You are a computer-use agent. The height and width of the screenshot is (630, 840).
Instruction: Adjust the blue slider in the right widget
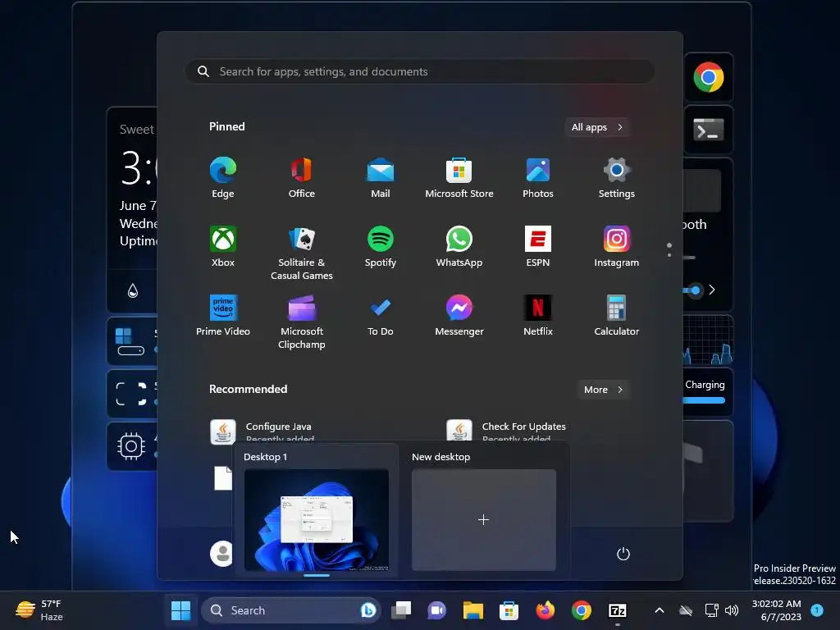(695, 290)
